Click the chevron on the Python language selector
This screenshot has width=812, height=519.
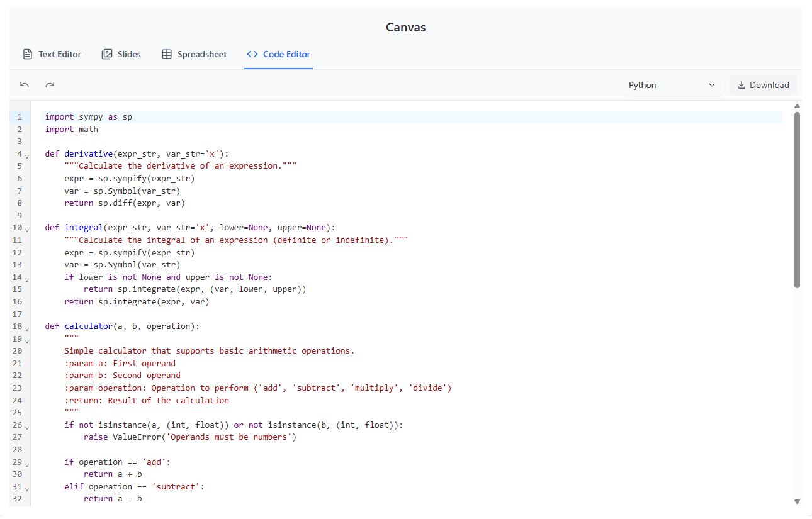pyautogui.click(x=712, y=84)
